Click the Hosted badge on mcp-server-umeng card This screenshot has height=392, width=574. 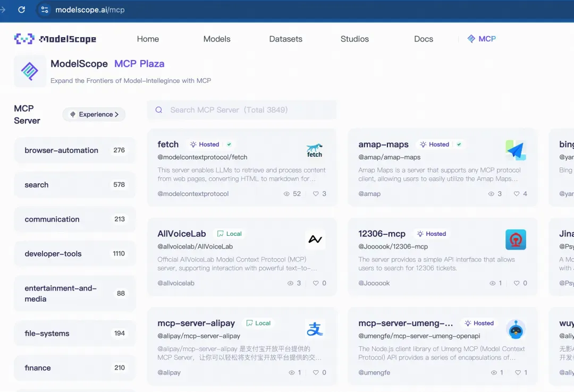coord(479,323)
